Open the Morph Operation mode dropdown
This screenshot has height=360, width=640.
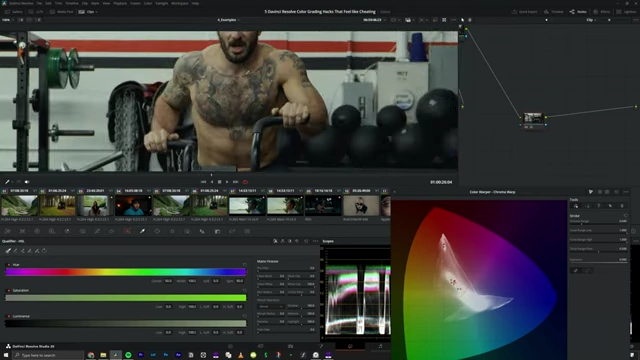pyautogui.click(x=270, y=306)
